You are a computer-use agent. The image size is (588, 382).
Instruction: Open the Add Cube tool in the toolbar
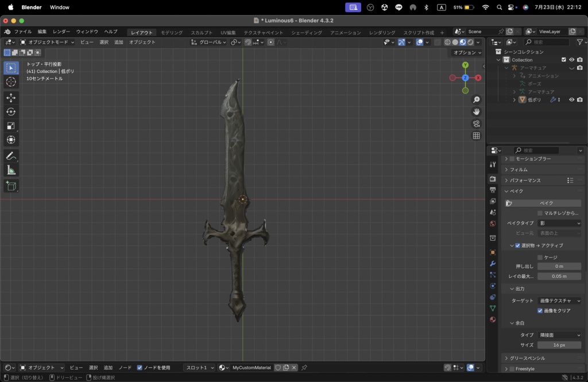[10, 185]
